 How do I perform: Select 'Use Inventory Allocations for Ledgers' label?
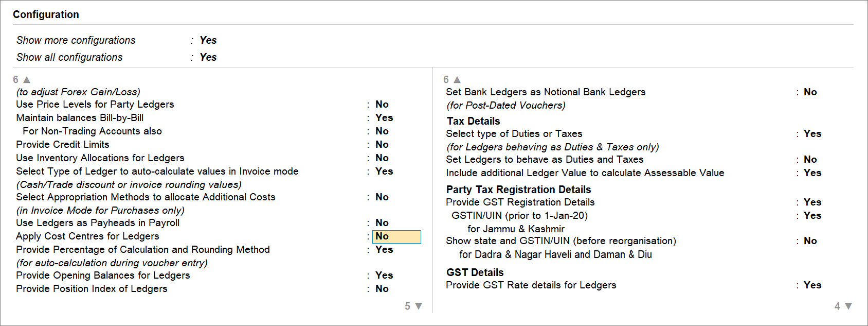[100, 158]
